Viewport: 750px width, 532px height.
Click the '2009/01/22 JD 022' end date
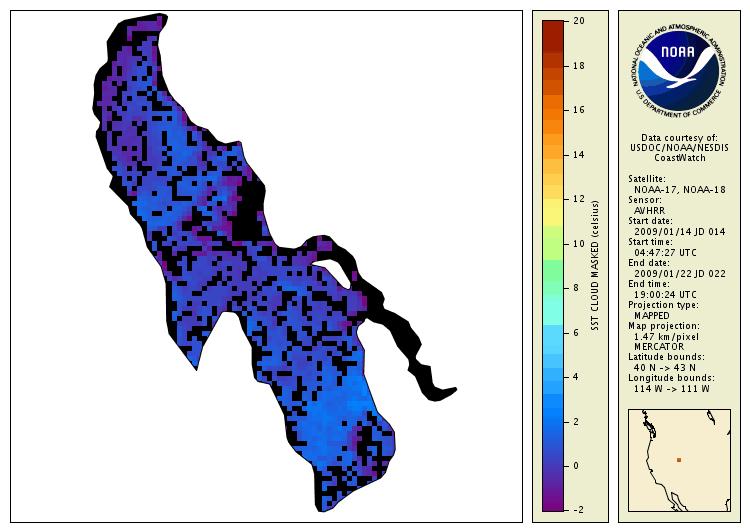click(680, 274)
